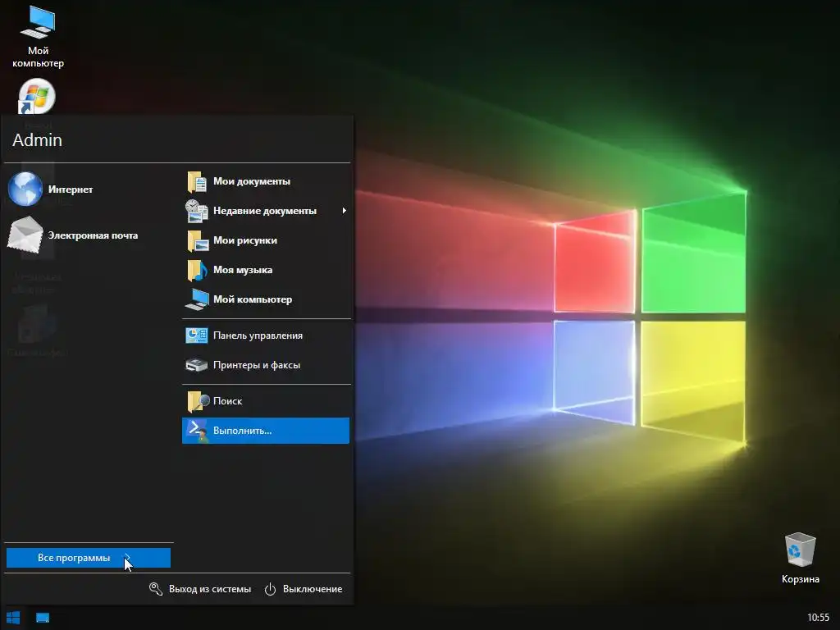Click the Run command icon
The height and width of the screenshot is (630, 840).
(x=198, y=431)
